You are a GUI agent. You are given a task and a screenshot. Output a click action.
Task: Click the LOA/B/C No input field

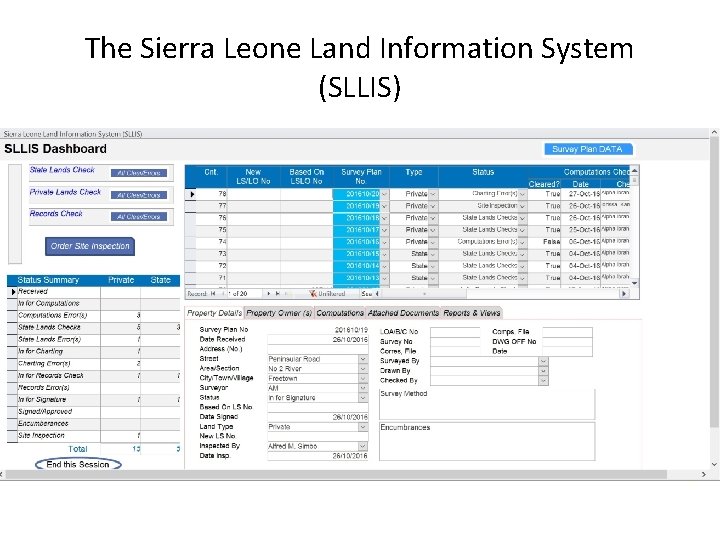point(455,332)
